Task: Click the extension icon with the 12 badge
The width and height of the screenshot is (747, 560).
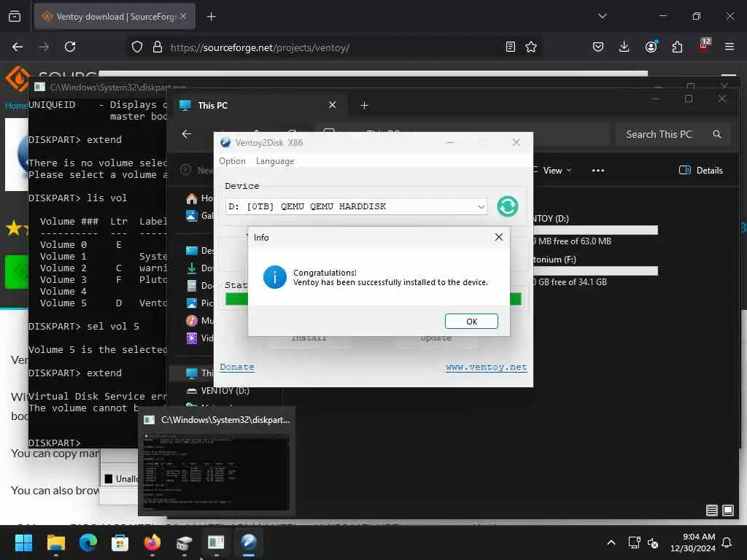Action: (704, 46)
